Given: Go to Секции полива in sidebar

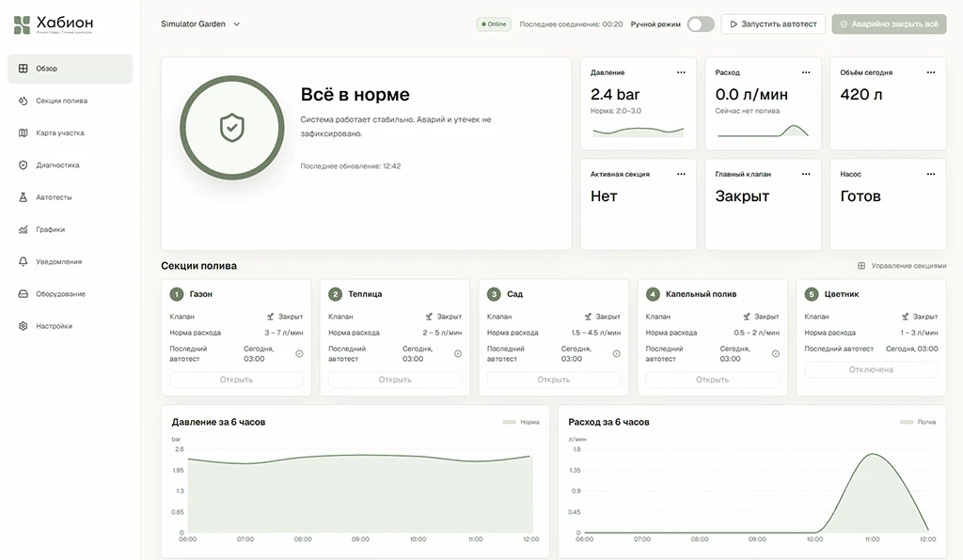Looking at the screenshot, I should [x=70, y=101].
